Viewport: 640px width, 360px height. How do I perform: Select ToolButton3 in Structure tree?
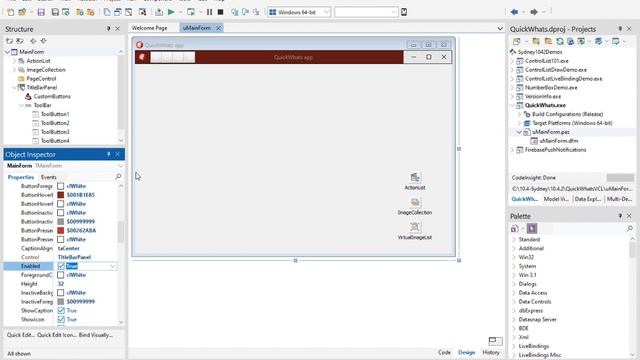point(55,132)
